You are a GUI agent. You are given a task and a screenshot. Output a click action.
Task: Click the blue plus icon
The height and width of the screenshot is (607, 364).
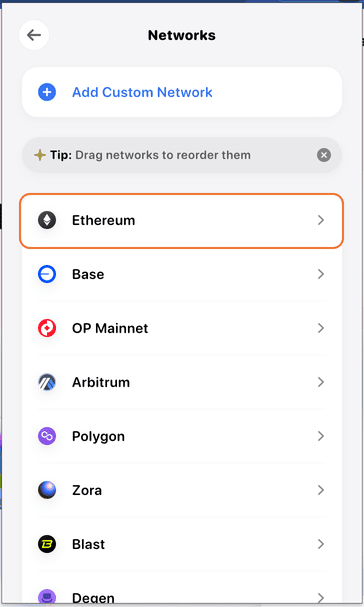click(x=47, y=92)
